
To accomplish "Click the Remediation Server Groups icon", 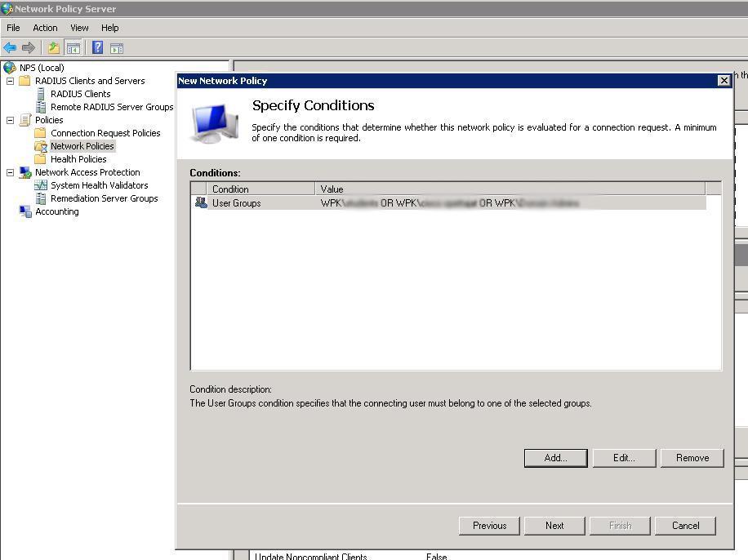I will (x=41, y=198).
